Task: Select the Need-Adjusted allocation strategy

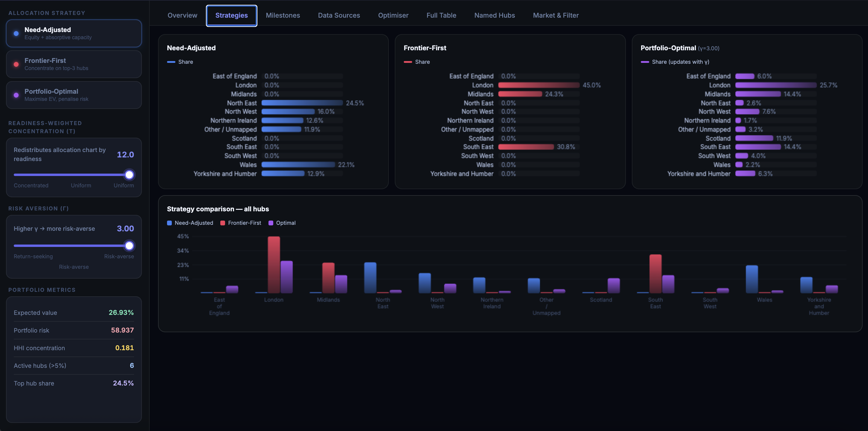Action: coord(73,33)
